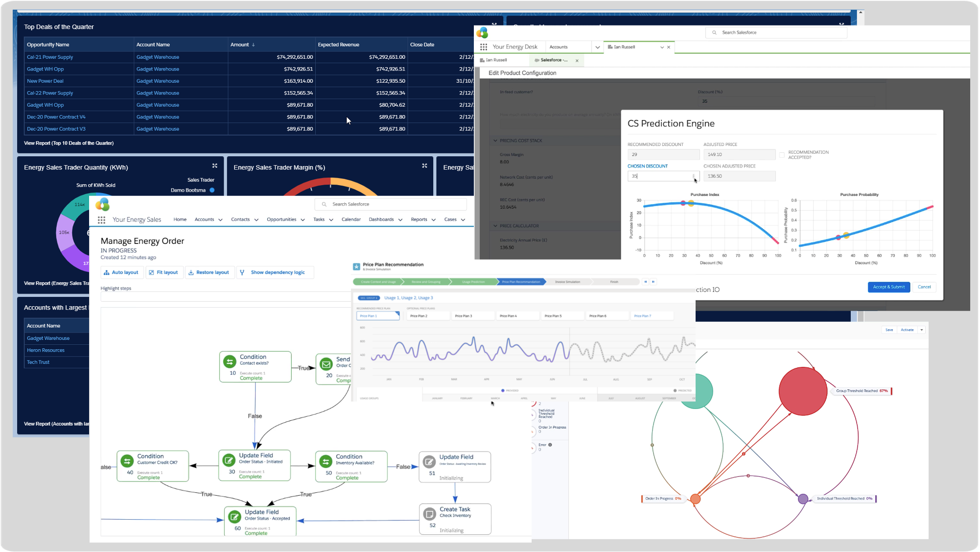This screenshot has width=980, height=552.
Task: Go to previous step in price plan wizard
Action: tap(646, 282)
